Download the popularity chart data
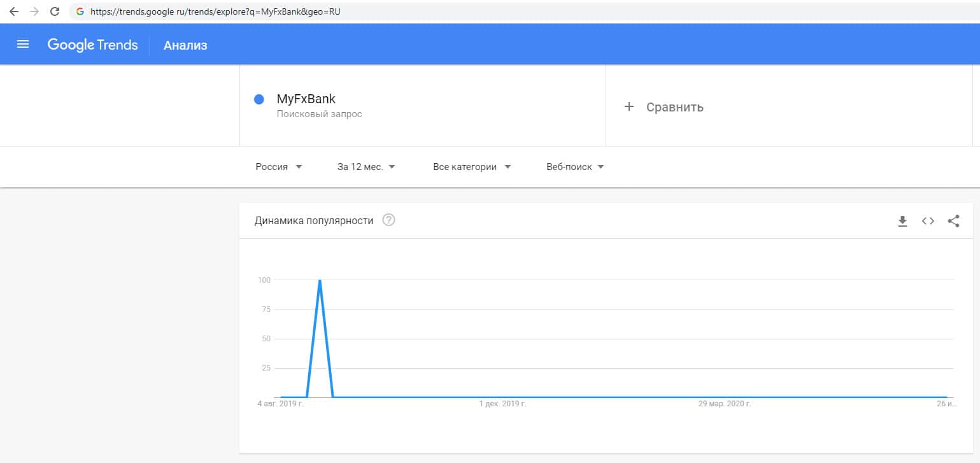The width and height of the screenshot is (980, 463). click(x=902, y=221)
